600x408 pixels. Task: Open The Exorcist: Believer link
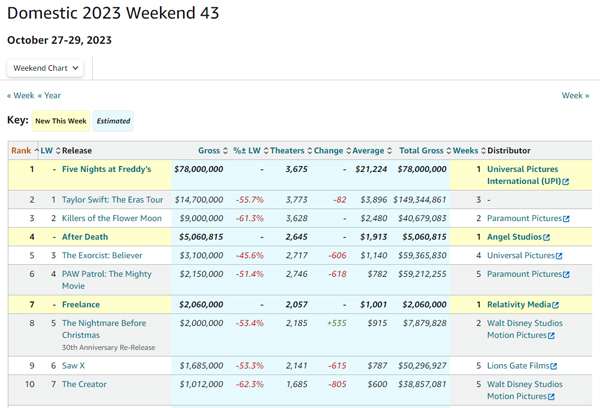pos(102,255)
